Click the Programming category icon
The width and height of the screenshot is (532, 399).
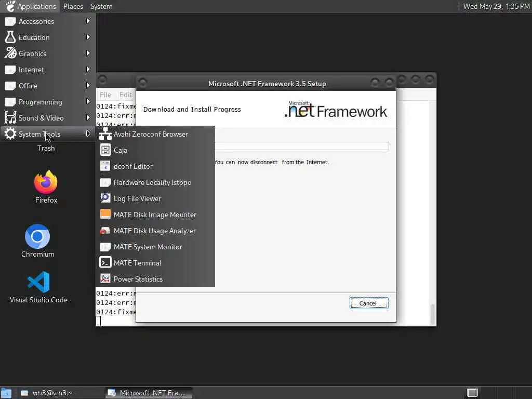pos(10,102)
